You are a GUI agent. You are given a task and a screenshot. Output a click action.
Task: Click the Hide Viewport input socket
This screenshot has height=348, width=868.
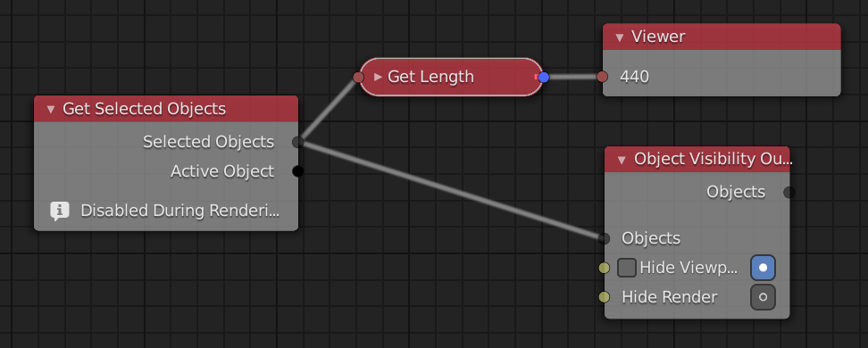point(604,268)
